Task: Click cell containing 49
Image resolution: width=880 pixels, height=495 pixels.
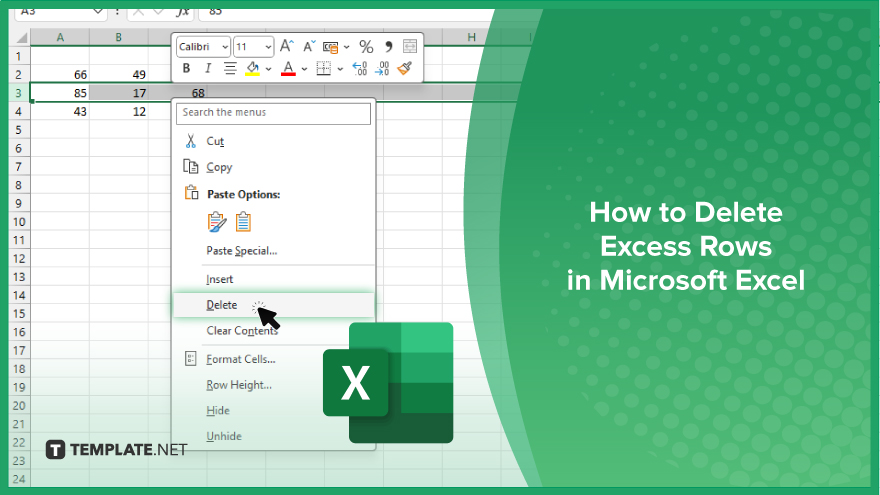Action: point(118,75)
